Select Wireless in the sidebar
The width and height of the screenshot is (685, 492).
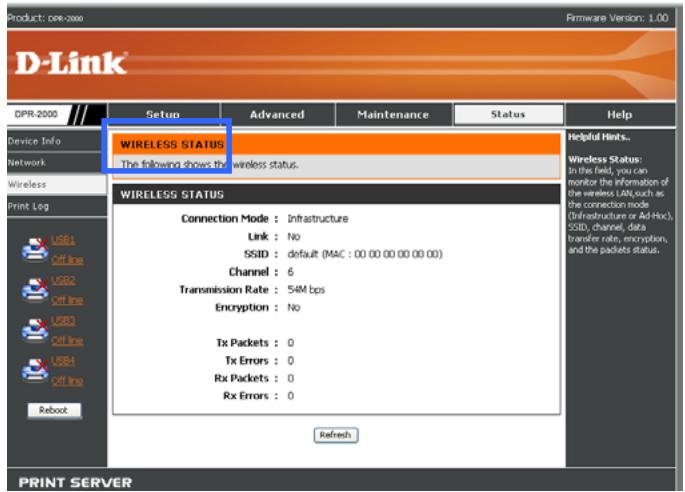[57, 184]
